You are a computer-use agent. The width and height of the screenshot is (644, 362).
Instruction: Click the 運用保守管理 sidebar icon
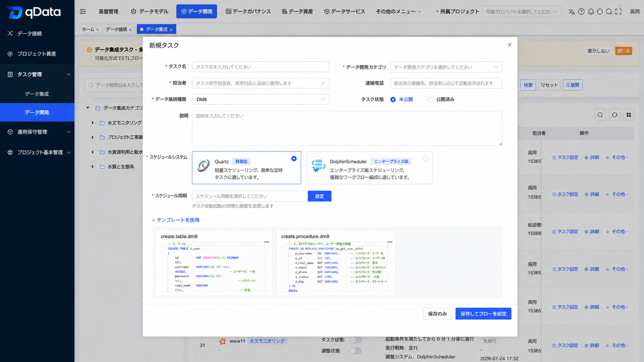tap(10, 132)
